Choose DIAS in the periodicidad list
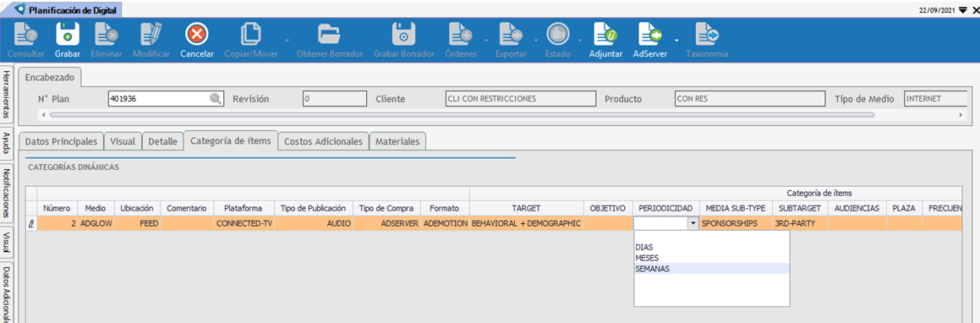This screenshot has width=980, height=323. 712,247
